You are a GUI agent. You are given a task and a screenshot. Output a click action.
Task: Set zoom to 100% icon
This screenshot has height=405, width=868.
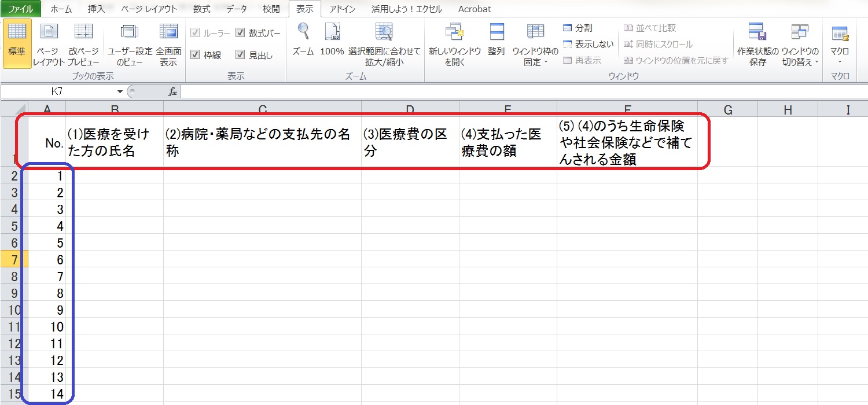tap(332, 32)
